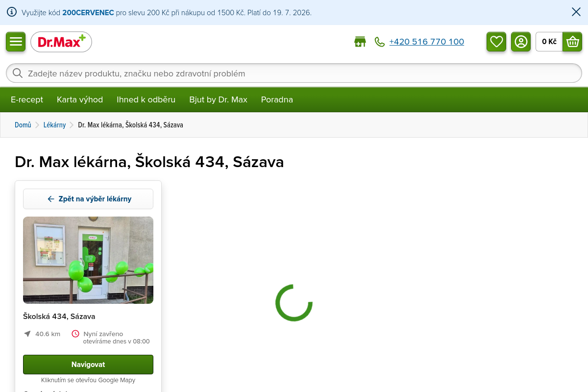
Task: Click the search magnifier icon
Action: click(18, 73)
